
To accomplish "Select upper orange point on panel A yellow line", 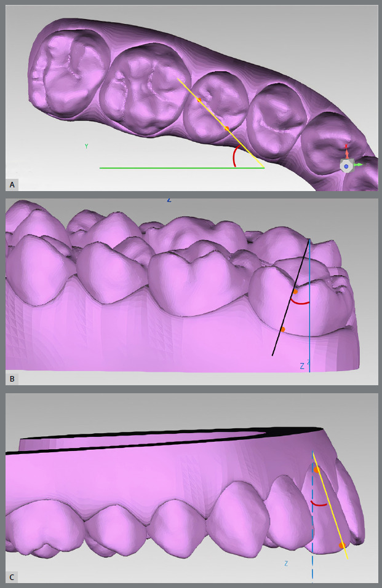I will coord(199,100).
